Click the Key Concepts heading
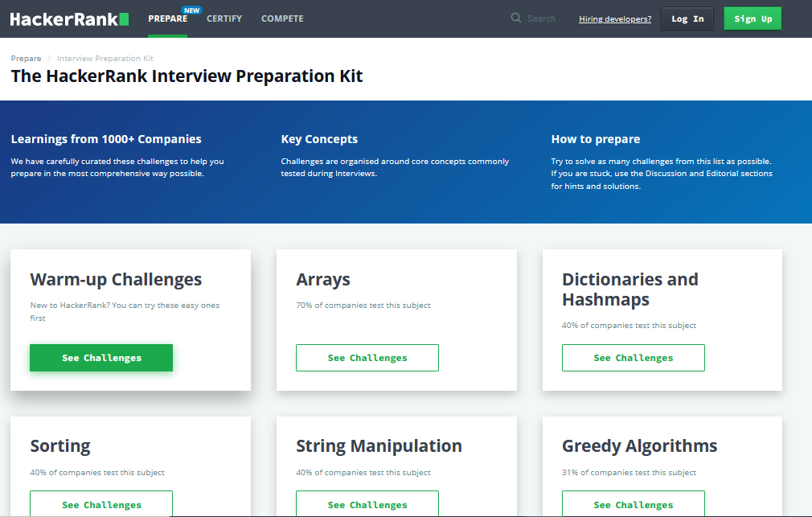 (319, 139)
